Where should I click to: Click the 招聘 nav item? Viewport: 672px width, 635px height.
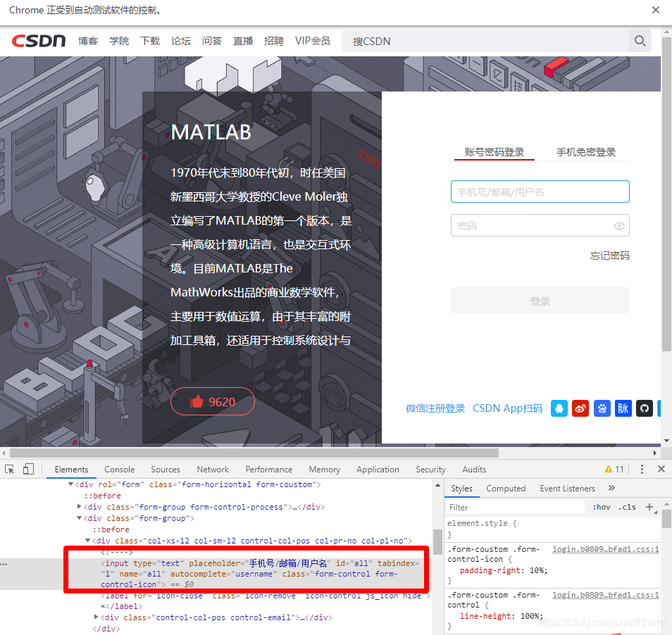274,41
